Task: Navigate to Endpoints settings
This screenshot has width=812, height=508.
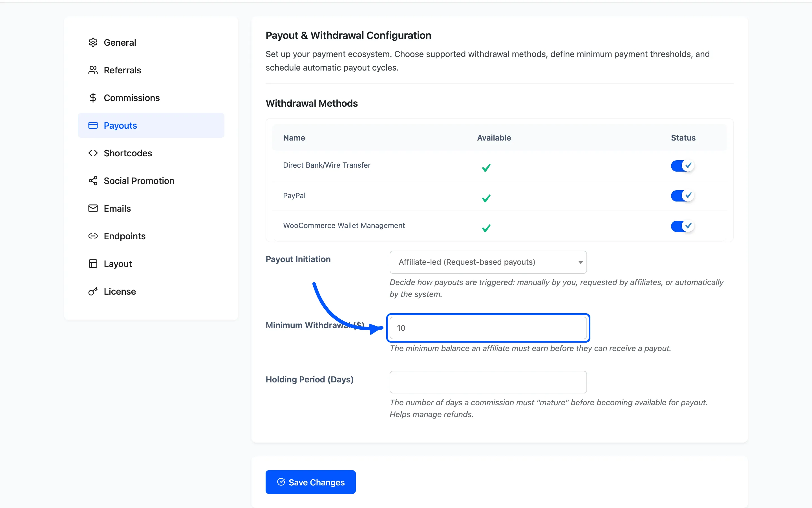Action: [x=151, y=236]
